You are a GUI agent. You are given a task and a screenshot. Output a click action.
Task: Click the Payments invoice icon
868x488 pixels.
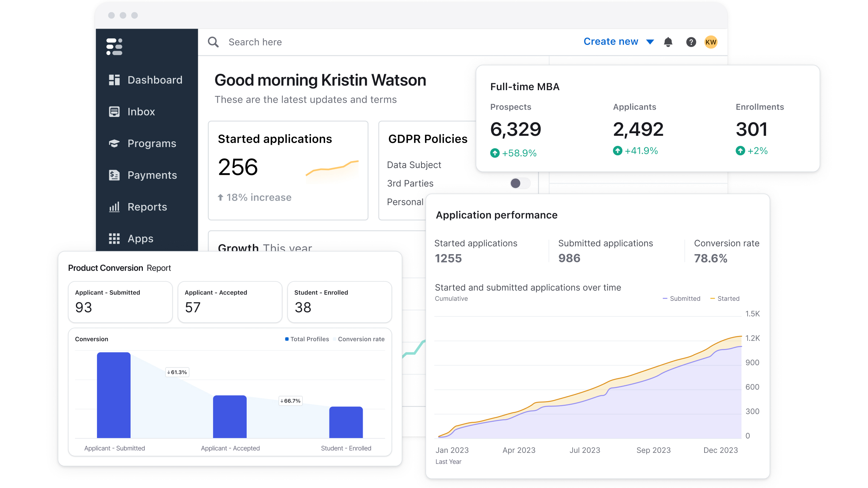[x=114, y=175]
